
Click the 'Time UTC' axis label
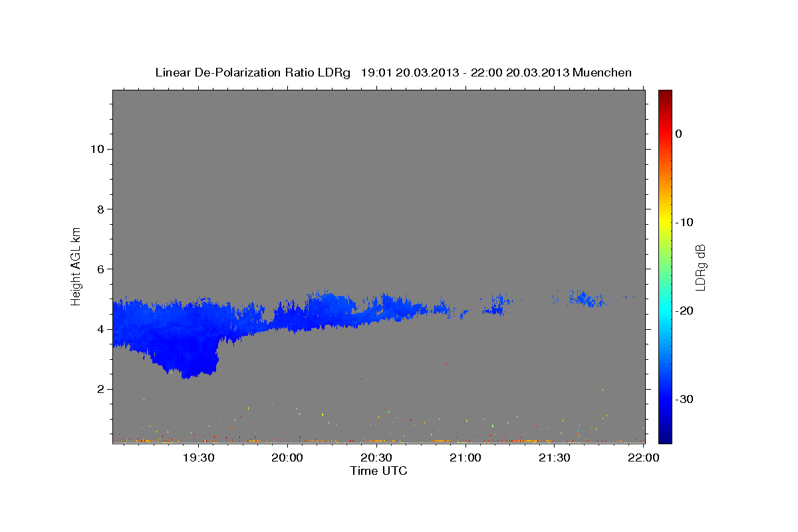point(378,471)
